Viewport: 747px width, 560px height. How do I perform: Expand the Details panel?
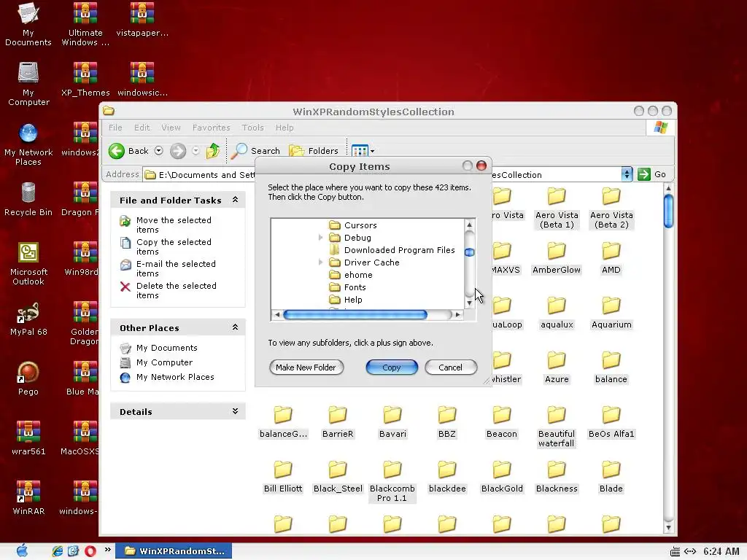tap(235, 411)
